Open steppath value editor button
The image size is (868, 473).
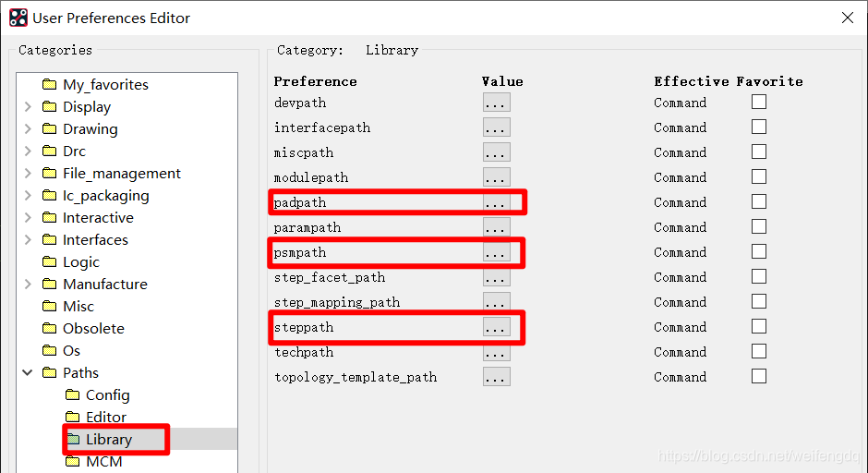(x=496, y=327)
